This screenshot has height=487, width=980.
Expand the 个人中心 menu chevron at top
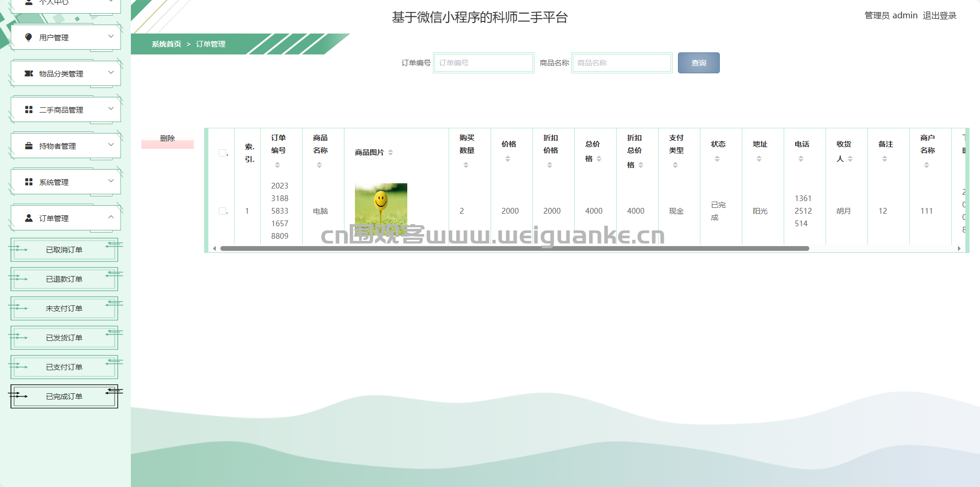pyautogui.click(x=111, y=2)
